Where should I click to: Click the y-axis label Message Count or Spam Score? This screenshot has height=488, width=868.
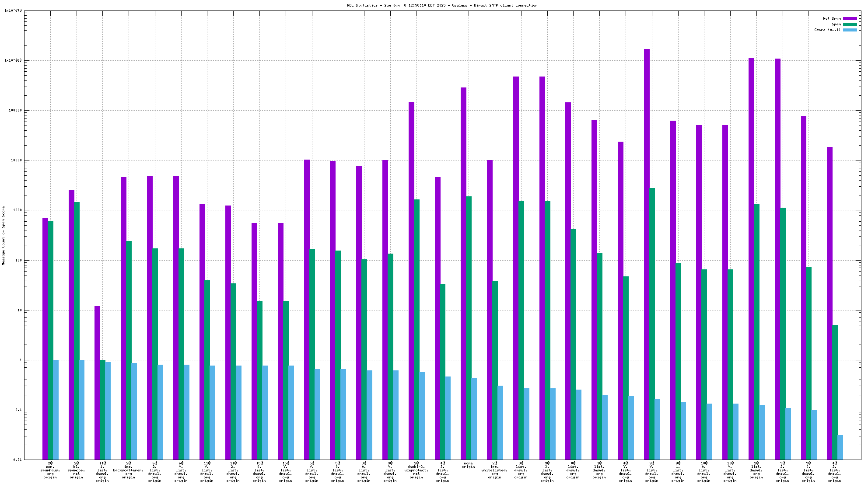click(x=3, y=236)
